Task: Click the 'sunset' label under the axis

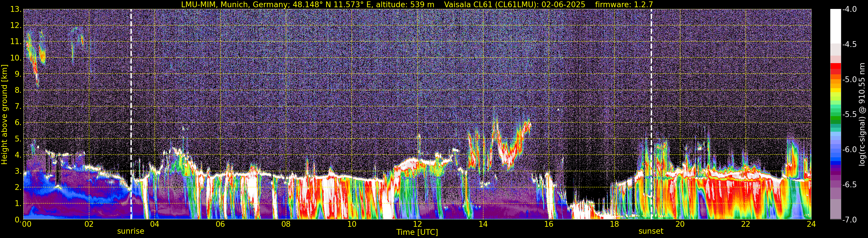Action: click(651, 231)
